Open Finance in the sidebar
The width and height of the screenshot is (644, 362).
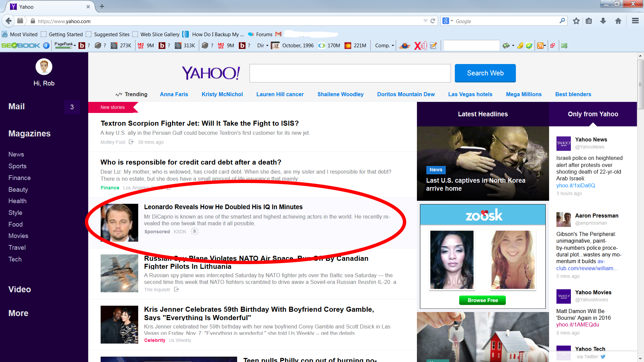click(x=19, y=178)
